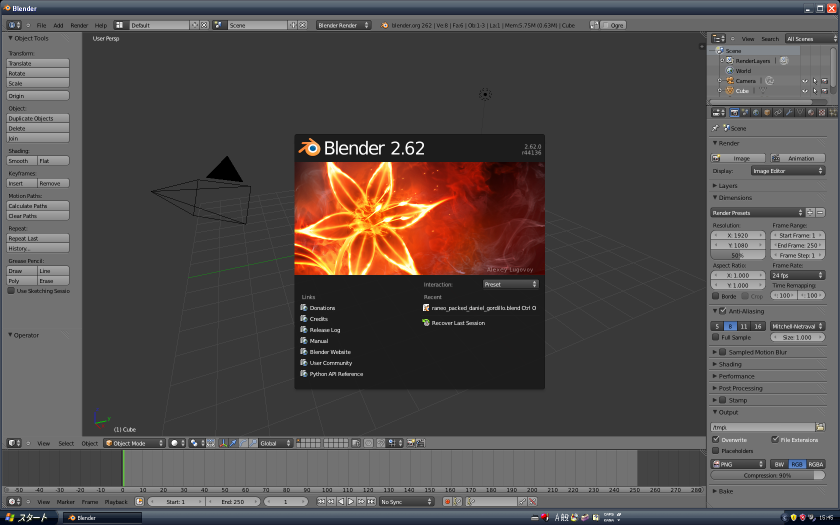Open the Material properties sphere icon
This screenshot has width=840, height=525.
tap(811, 112)
